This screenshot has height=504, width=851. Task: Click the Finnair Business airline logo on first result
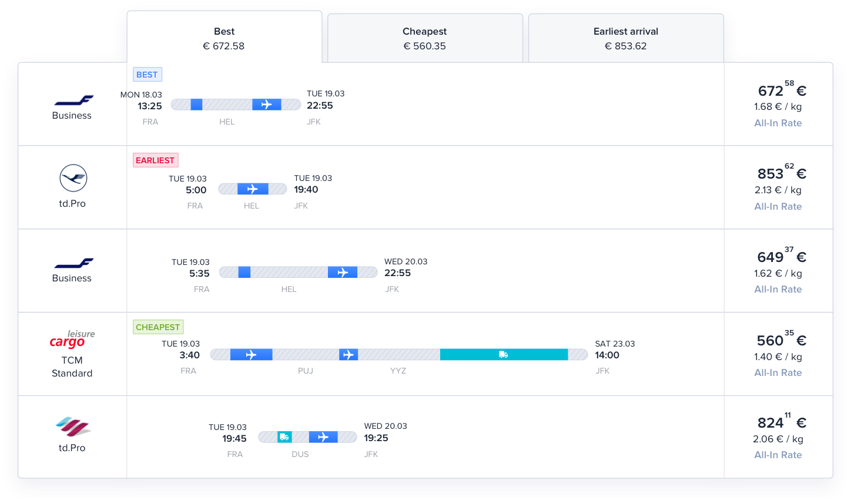72,100
